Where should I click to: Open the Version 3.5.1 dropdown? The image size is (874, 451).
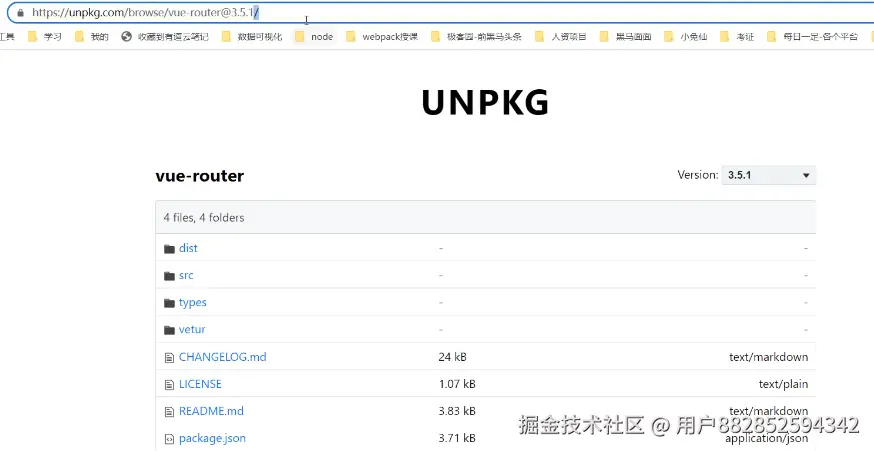769,175
